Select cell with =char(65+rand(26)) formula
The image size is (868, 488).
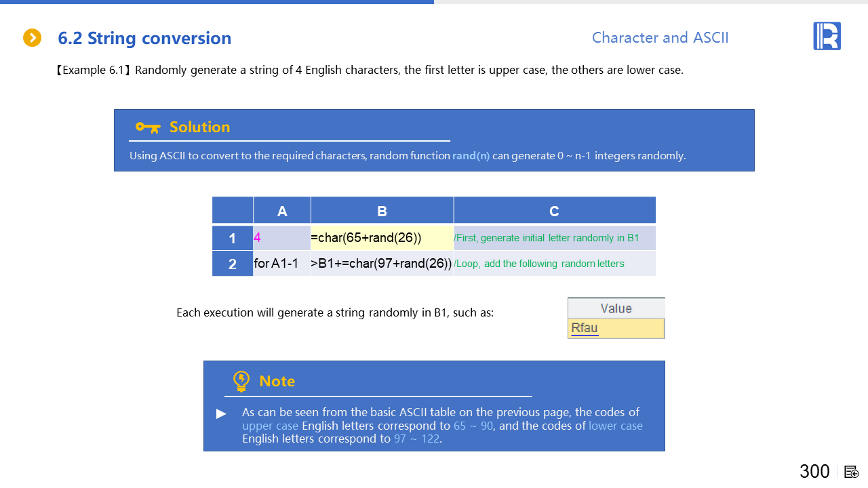(382, 238)
